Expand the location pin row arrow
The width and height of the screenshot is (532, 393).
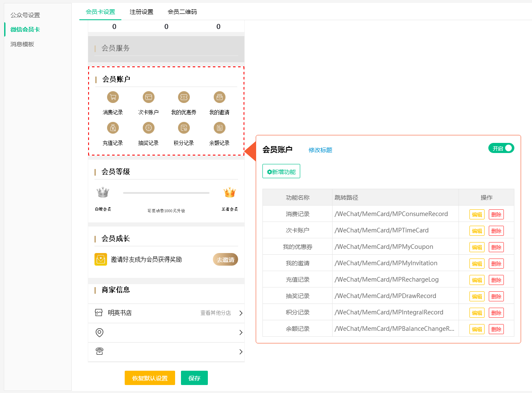[241, 332]
